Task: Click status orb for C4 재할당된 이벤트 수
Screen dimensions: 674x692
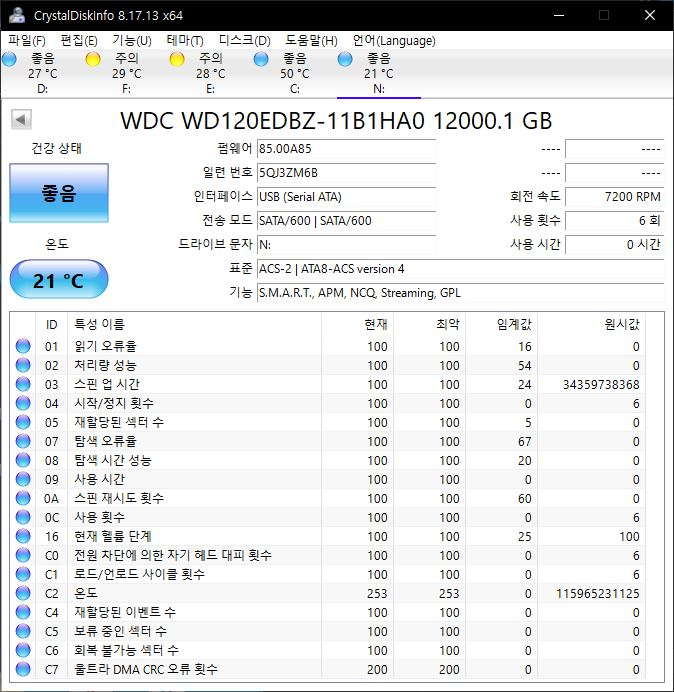Action: (x=23, y=612)
